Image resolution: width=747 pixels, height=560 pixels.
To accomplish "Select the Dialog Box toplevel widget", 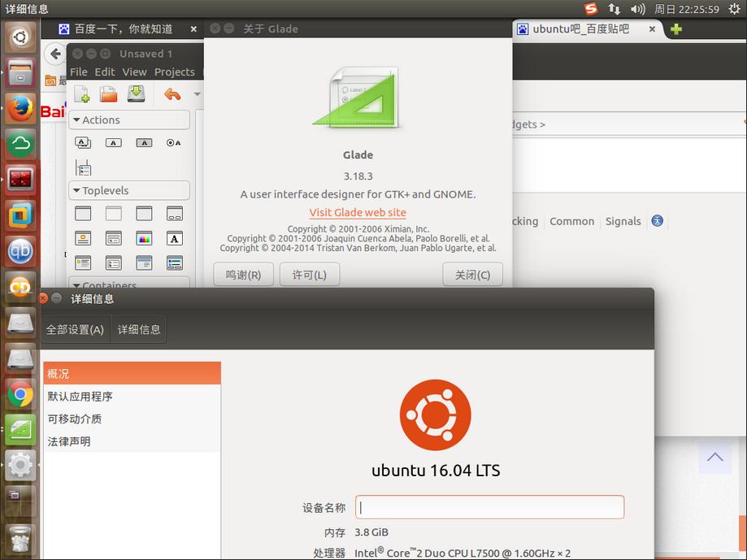I will (175, 213).
